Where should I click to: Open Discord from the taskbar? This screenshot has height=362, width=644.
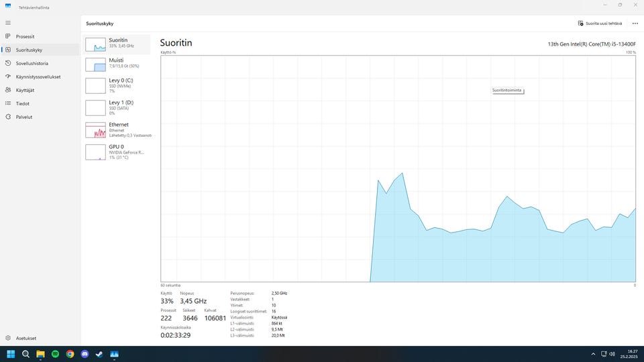click(x=85, y=354)
